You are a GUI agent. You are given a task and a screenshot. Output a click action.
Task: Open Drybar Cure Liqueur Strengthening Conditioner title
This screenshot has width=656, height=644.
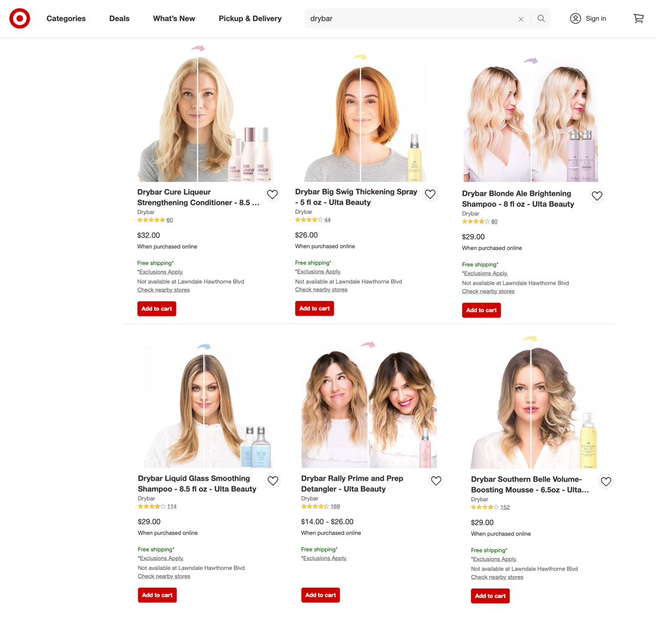pyautogui.click(x=198, y=197)
